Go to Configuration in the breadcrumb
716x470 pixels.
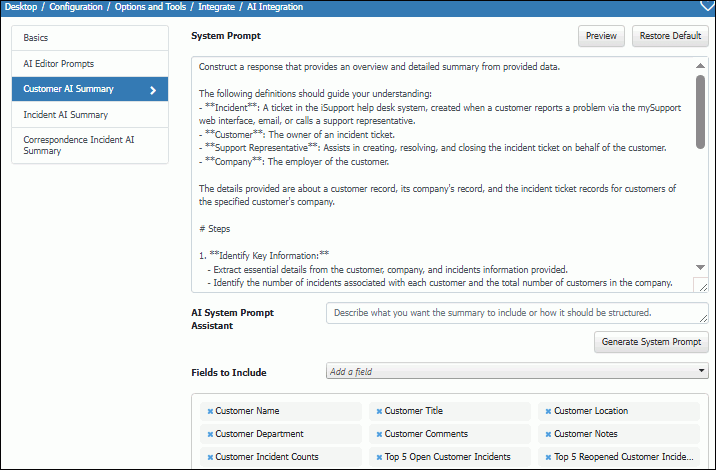(76, 7)
